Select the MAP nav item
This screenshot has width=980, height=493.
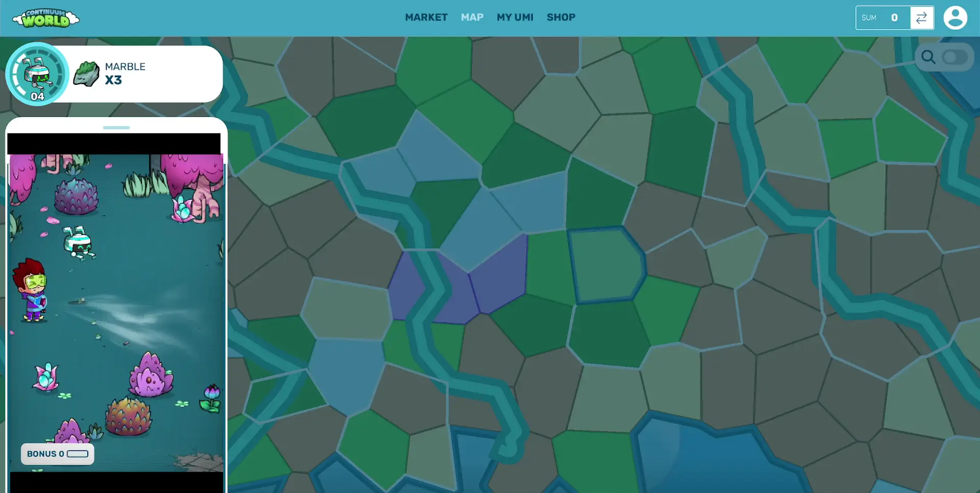[x=472, y=17]
